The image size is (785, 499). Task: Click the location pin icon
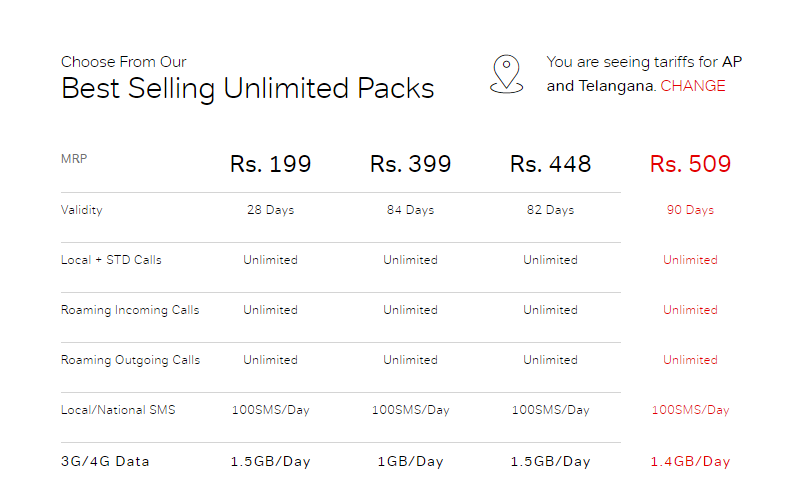point(507,74)
